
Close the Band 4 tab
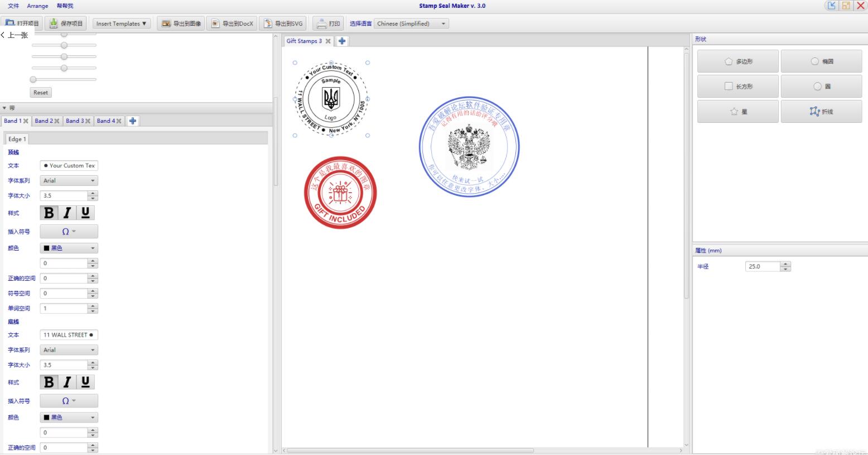(x=119, y=121)
